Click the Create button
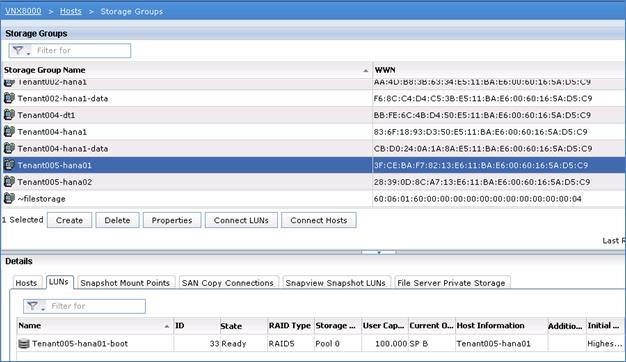 [69, 220]
